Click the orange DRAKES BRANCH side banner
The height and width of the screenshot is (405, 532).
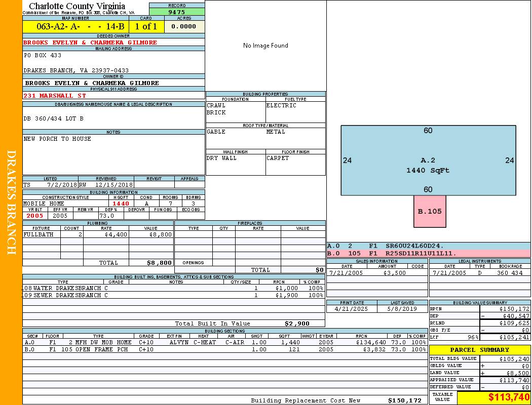tap(11, 202)
